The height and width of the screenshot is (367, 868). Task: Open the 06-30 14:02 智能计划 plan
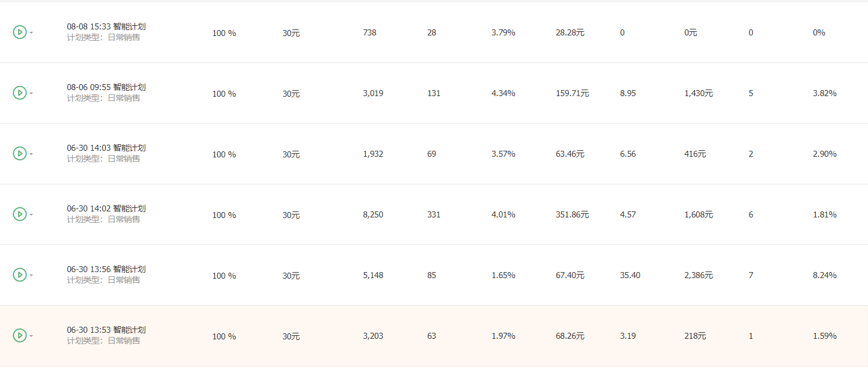tap(106, 208)
